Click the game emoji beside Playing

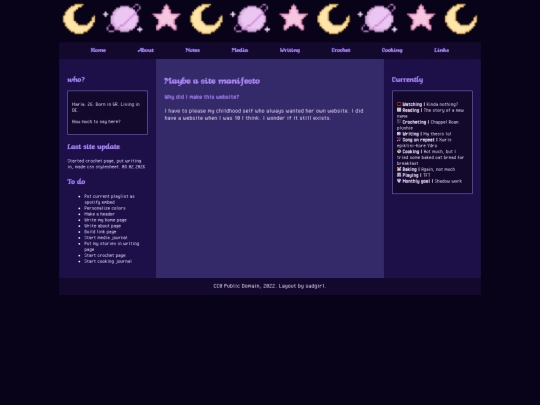tap(399, 175)
